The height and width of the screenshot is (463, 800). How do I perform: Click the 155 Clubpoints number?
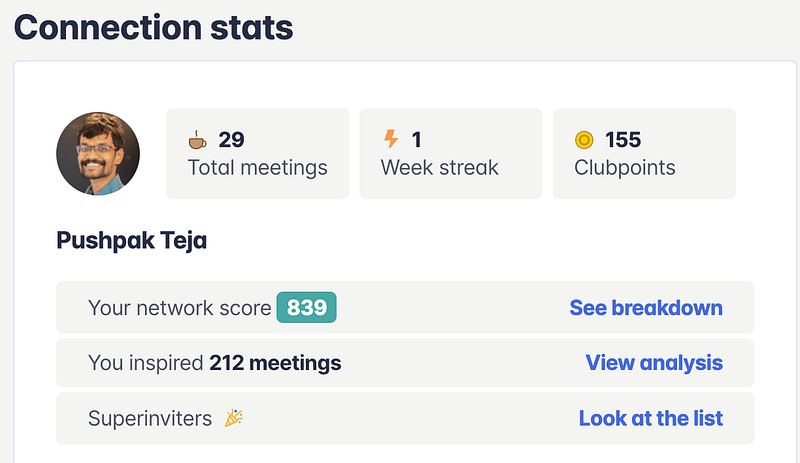[x=623, y=140]
